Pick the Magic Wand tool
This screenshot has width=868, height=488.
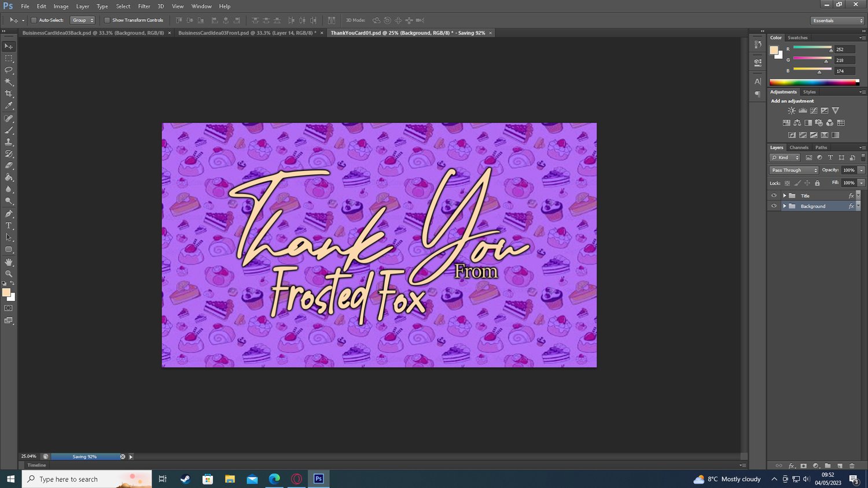coord(9,82)
